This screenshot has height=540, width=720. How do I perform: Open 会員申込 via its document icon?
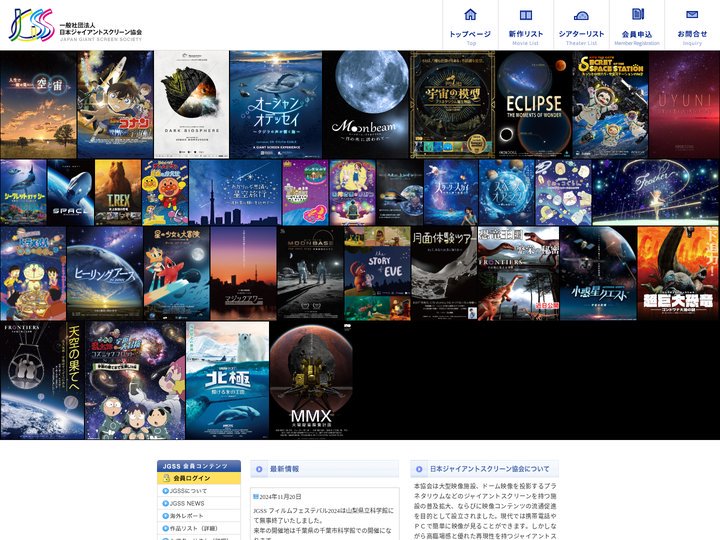click(637, 14)
